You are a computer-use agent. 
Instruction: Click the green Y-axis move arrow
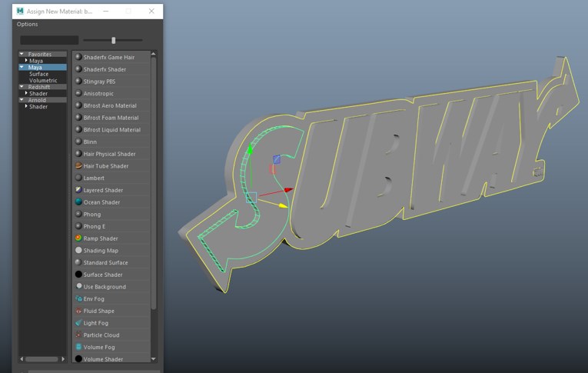point(250,148)
